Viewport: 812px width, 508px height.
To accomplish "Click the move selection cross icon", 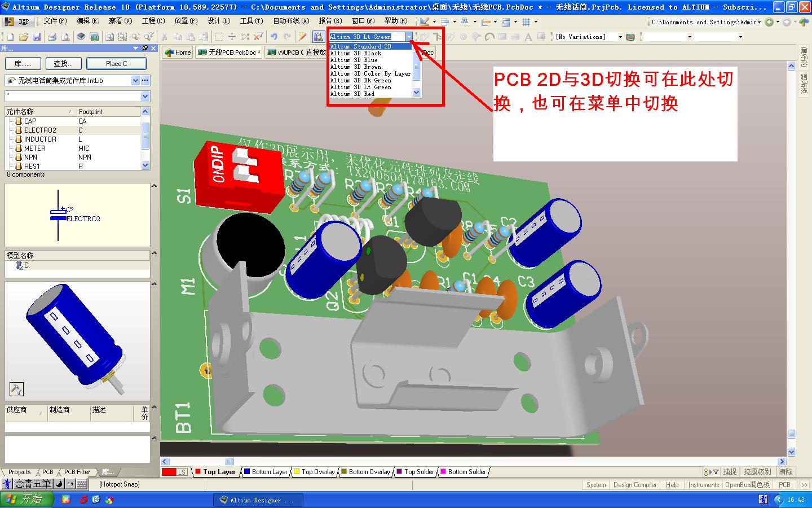I will [x=232, y=37].
